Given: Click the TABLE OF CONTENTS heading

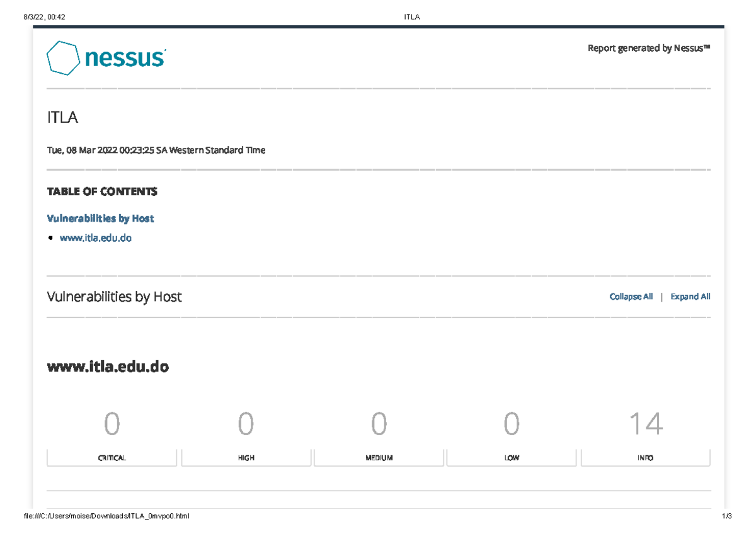Looking at the screenshot, I should pyautogui.click(x=102, y=191).
